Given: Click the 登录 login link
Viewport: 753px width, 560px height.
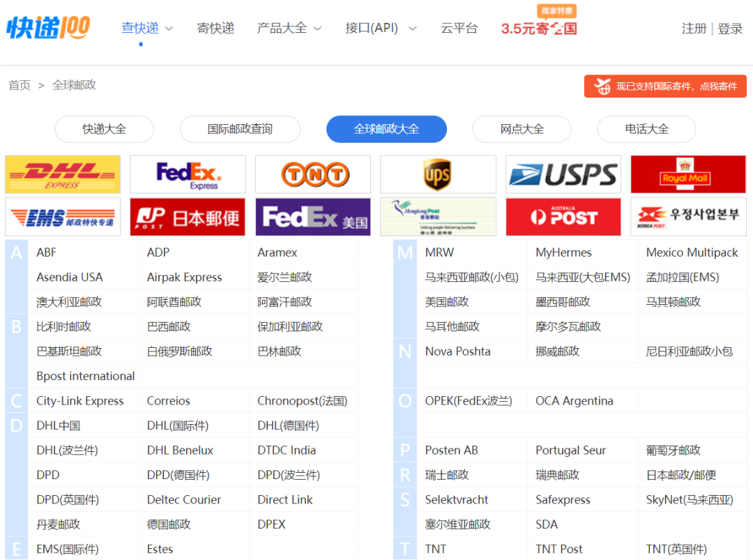Looking at the screenshot, I should pyautogui.click(x=730, y=29).
